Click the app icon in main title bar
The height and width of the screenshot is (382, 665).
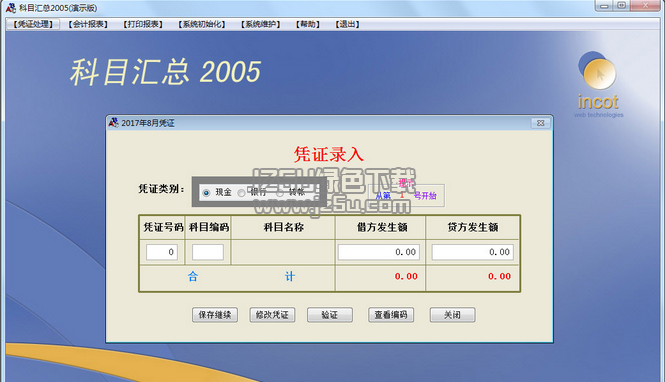[x=11, y=8]
